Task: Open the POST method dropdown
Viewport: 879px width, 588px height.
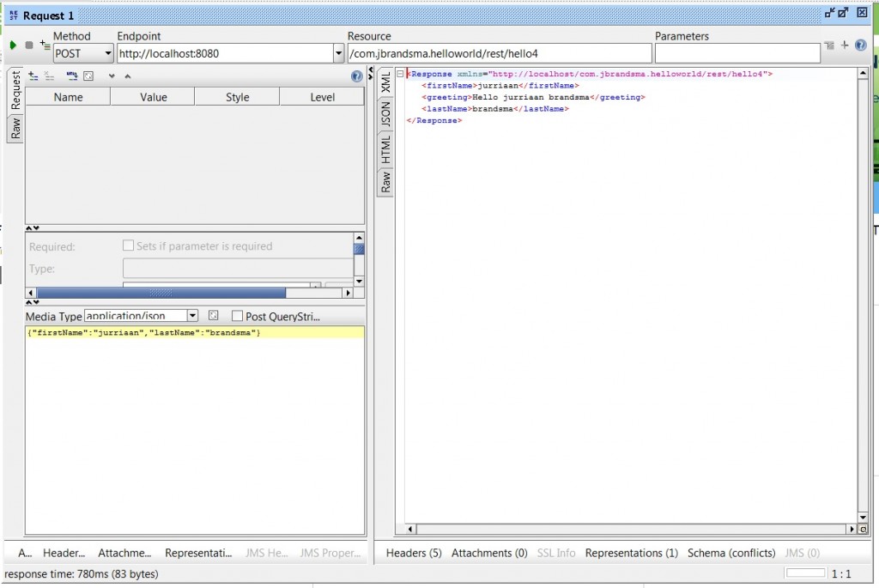Action: point(106,53)
